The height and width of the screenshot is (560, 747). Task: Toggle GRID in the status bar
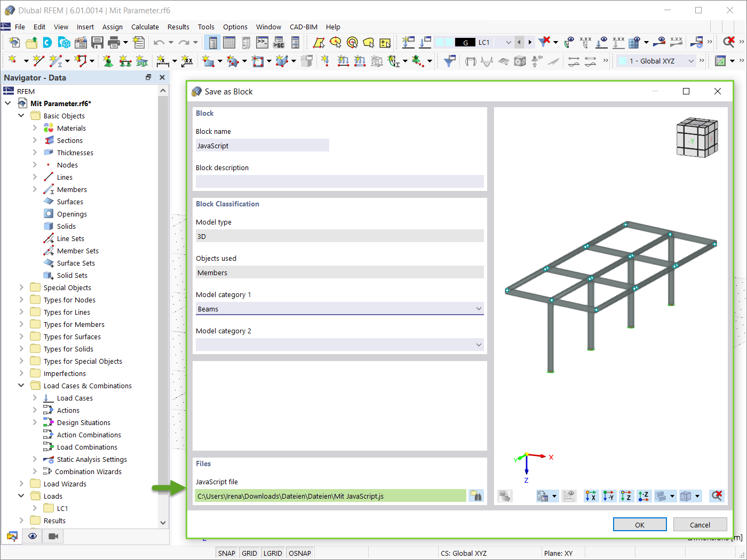[x=249, y=553]
